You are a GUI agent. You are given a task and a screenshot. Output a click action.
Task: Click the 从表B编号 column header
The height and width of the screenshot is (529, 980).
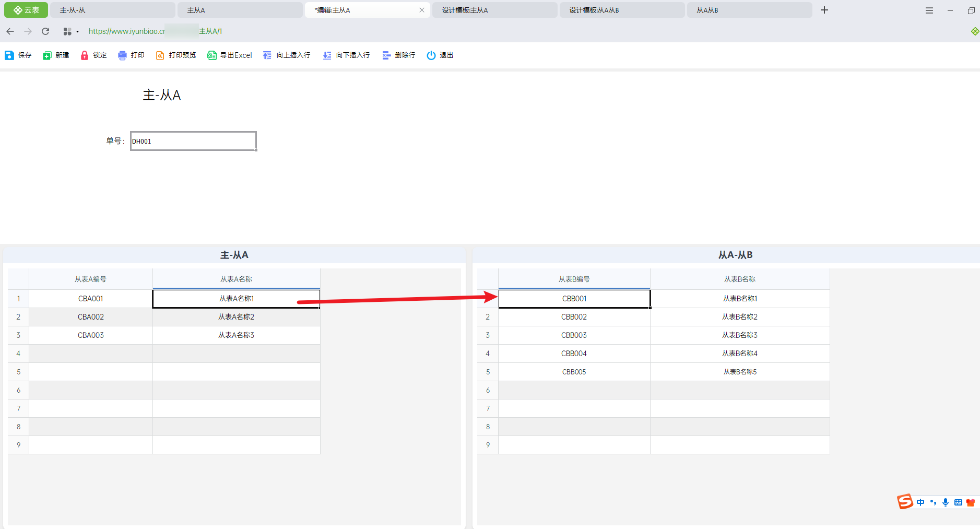click(x=574, y=279)
